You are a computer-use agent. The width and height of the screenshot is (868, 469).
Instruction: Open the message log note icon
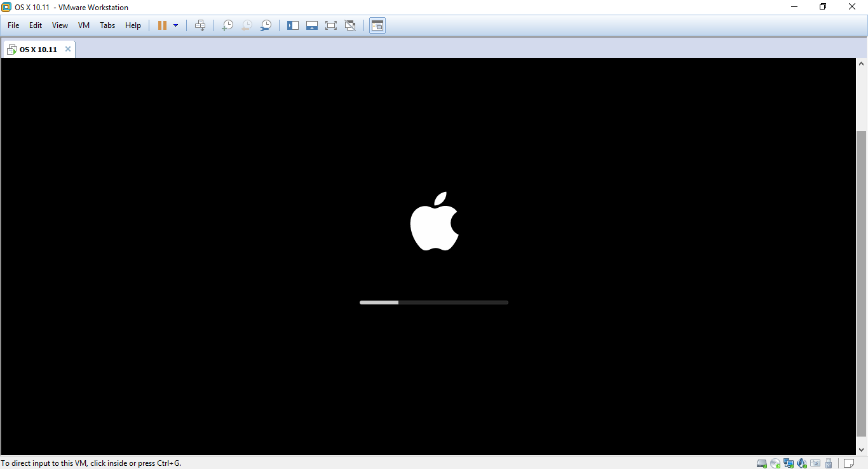click(848, 463)
